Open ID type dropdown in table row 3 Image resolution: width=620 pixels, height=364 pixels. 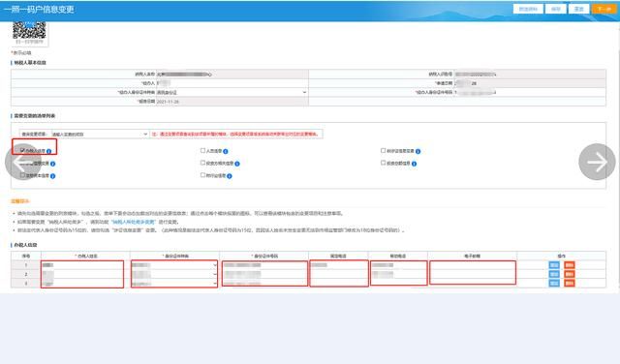coord(174,284)
